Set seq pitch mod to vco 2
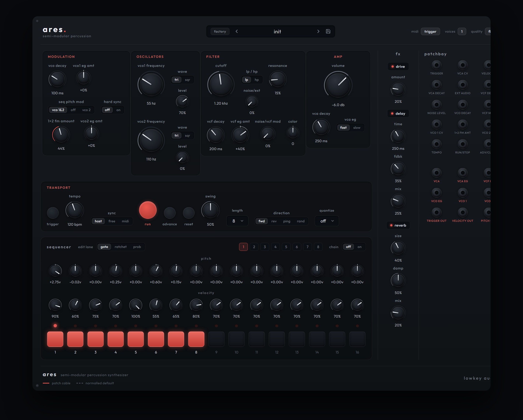The width and height of the screenshot is (523, 420). click(86, 110)
